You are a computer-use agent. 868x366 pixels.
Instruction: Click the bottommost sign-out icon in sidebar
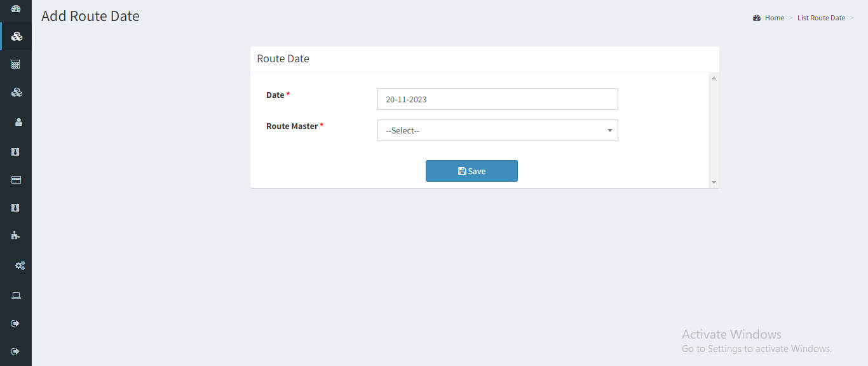(x=16, y=351)
